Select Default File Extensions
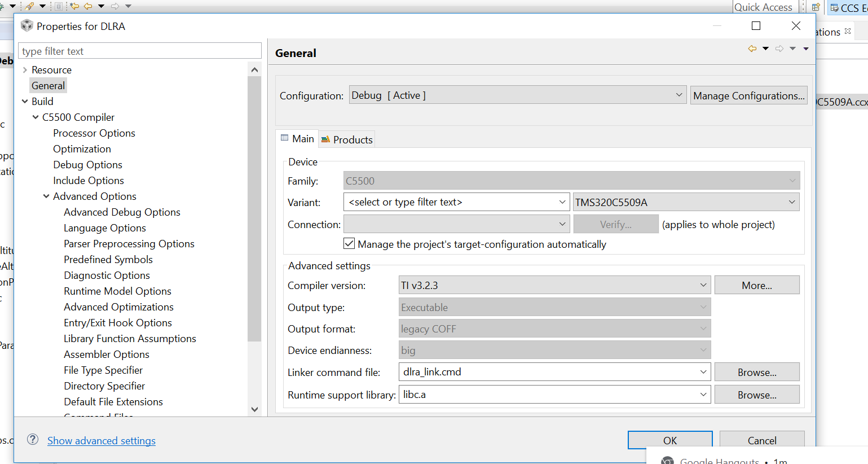Image resolution: width=868 pixels, height=464 pixels. coord(113,402)
